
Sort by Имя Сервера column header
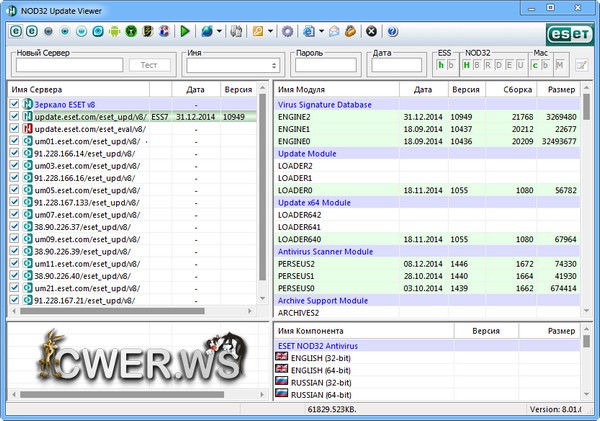point(80,89)
